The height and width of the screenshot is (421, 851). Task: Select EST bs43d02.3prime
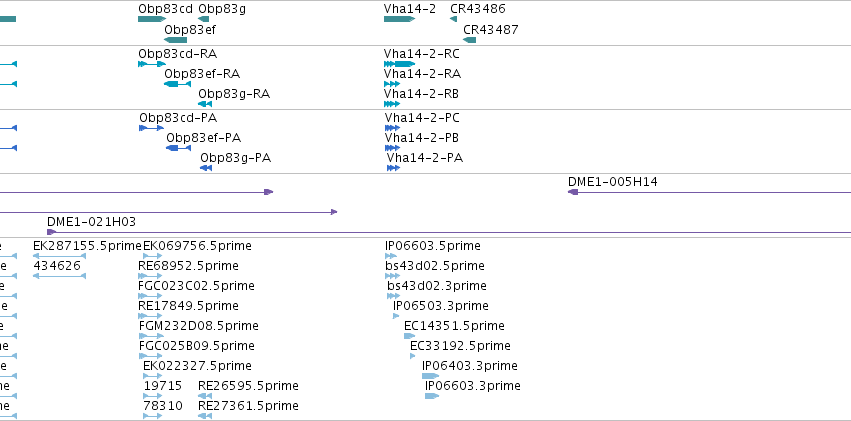393,296
